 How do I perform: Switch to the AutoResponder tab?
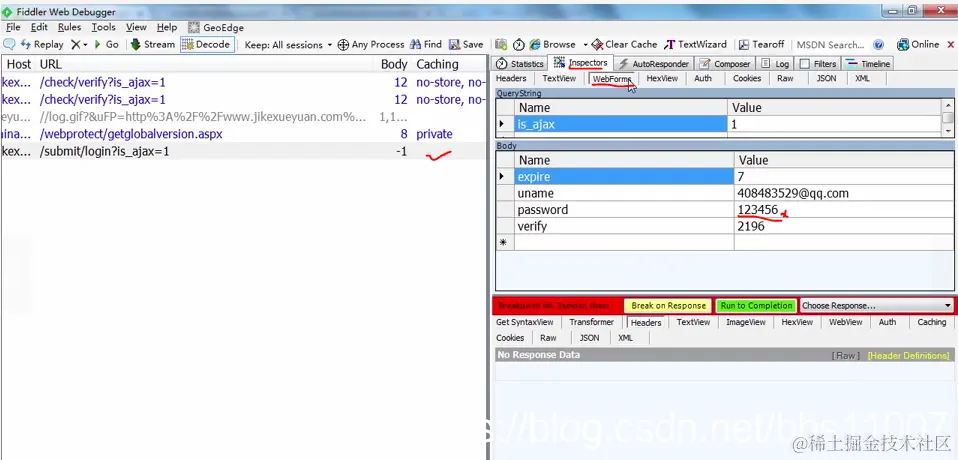pyautogui.click(x=653, y=64)
